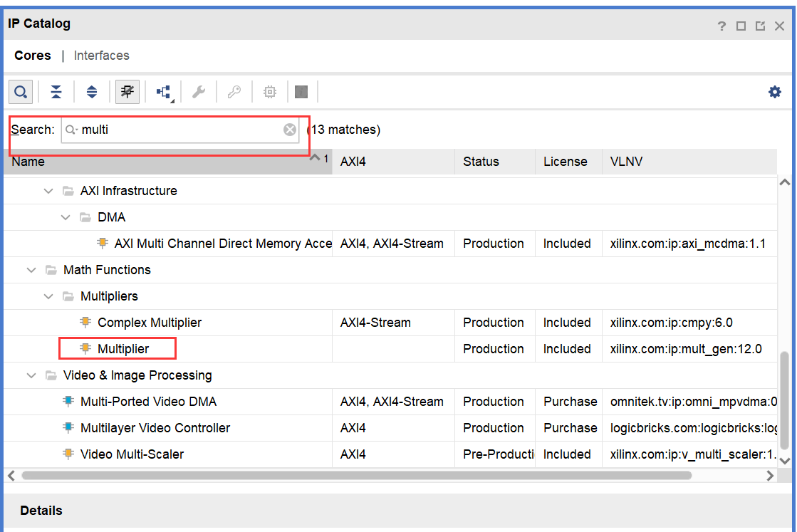Sort by the Name column header

pos(168,162)
